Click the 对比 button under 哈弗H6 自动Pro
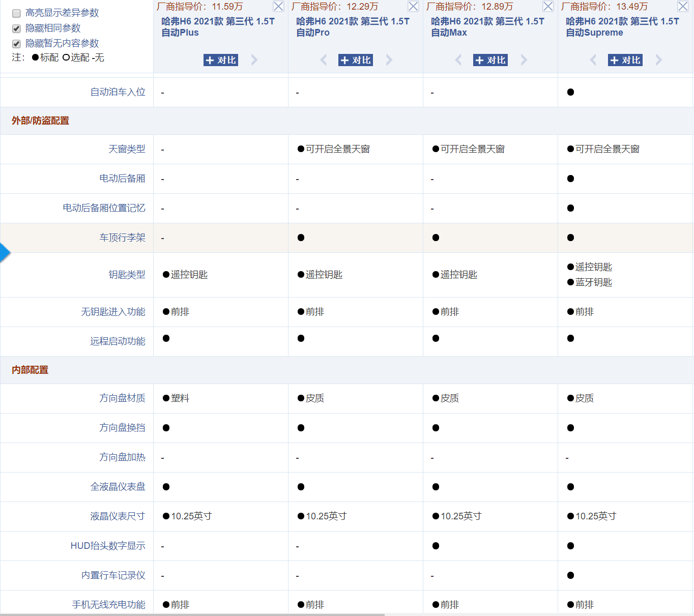 coord(355,60)
